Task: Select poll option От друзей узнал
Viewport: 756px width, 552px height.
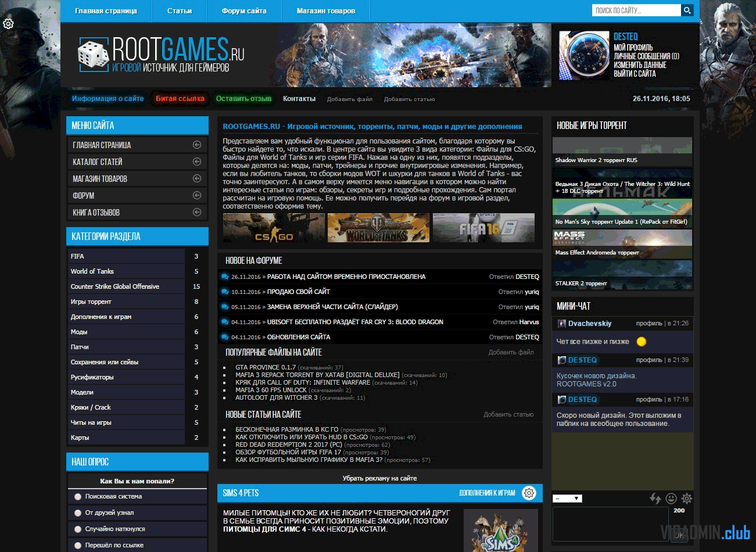Action: coord(78,513)
